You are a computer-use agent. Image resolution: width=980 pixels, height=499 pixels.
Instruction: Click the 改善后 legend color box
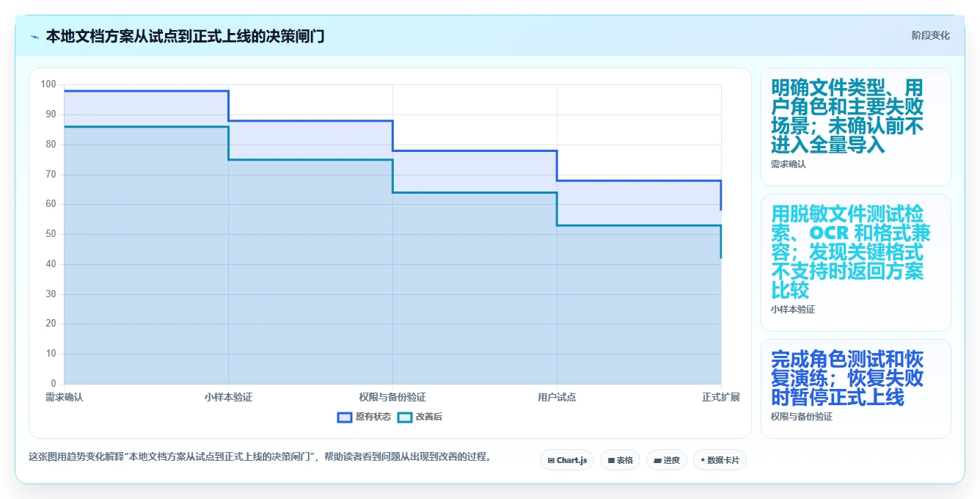404,417
